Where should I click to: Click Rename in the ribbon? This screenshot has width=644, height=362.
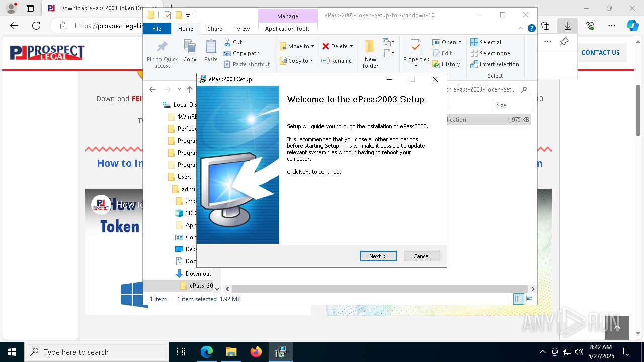[337, 61]
